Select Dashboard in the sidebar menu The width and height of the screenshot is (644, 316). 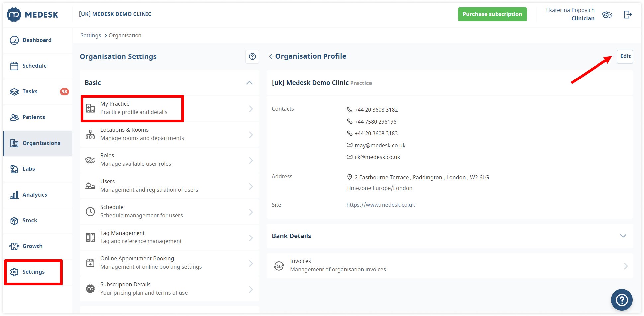[38, 40]
